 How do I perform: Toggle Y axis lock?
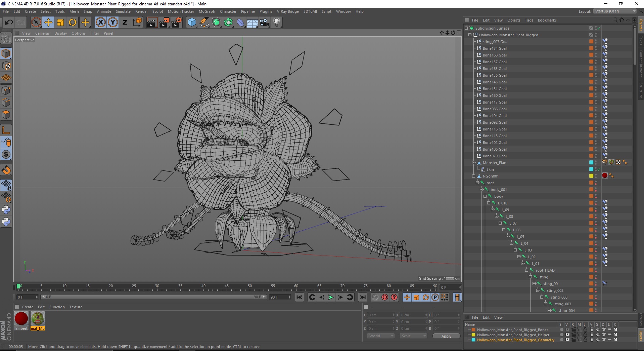coord(113,23)
